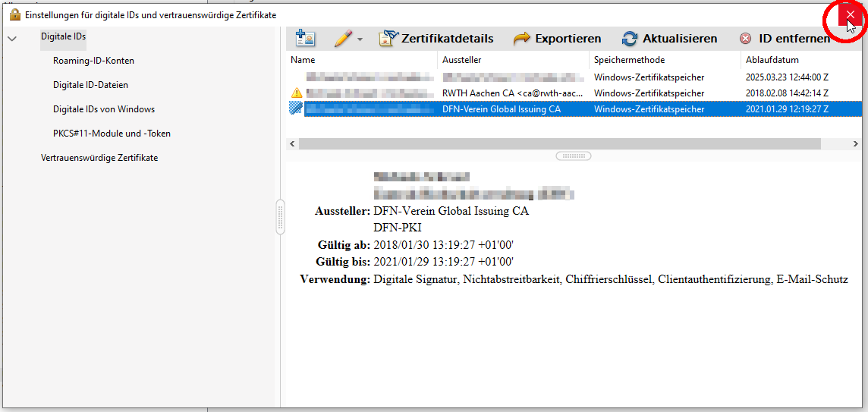868x412 pixels.
Task: Click Aktualisieren to refresh the list
Action: (x=669, y=39)
